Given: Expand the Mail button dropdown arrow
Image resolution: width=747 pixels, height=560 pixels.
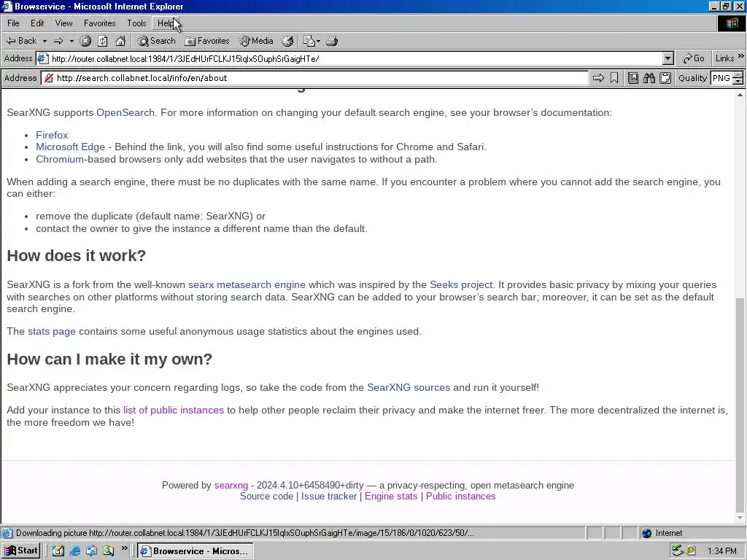Looking at the screenshot, I should (x=318, y=41).
